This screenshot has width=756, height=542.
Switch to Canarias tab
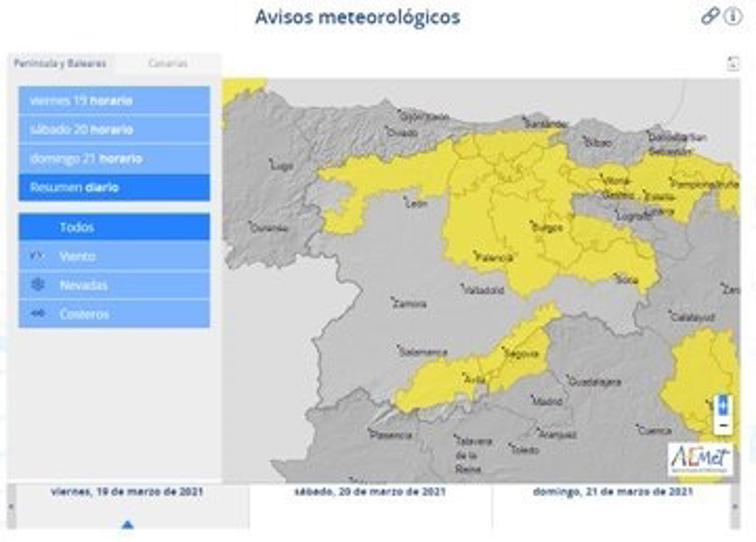tap(167, 63)
